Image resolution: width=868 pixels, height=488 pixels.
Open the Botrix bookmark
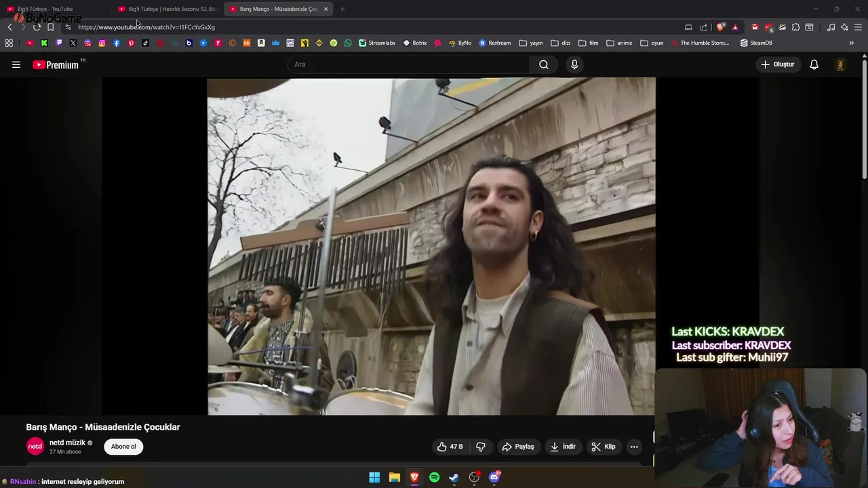[x=415, y=43]
